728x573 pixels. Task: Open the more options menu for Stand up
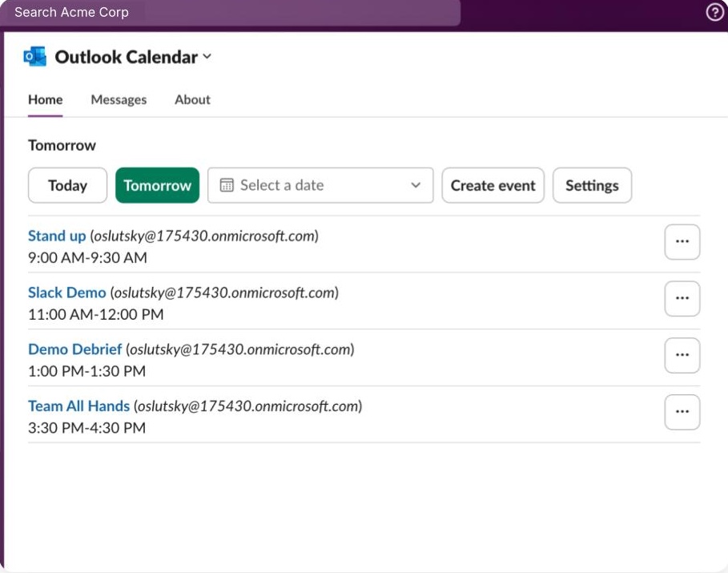[x=682, y=242]
